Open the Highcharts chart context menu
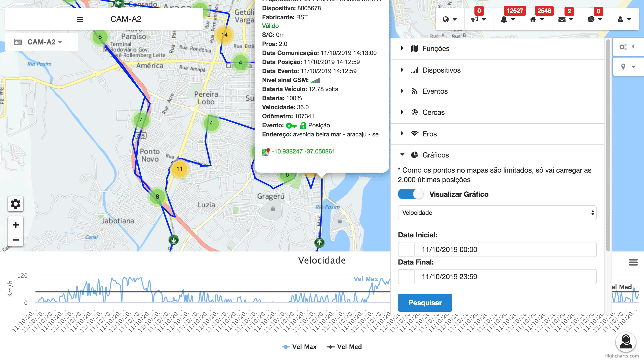The image size is (644, 360). click(633, 262)
